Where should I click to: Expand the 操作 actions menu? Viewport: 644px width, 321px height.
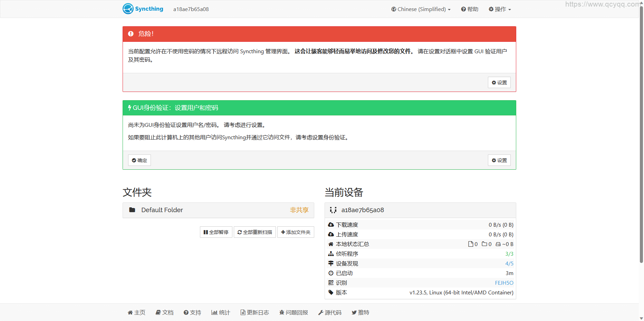point(500,9)
